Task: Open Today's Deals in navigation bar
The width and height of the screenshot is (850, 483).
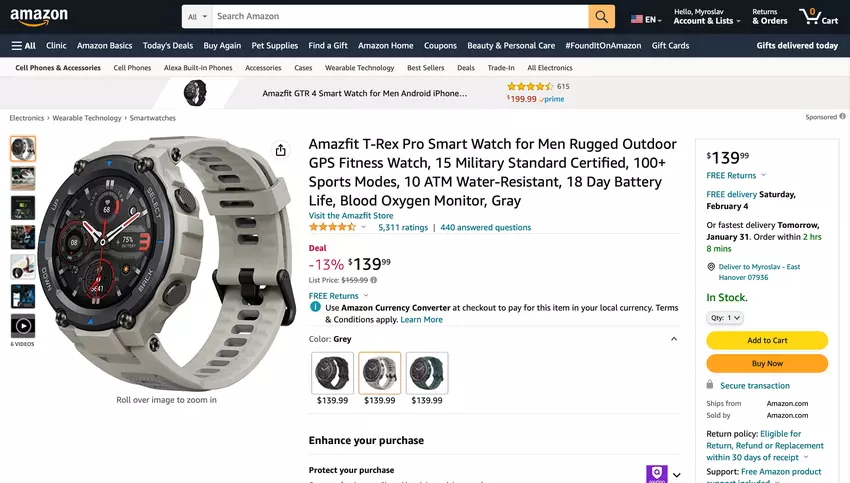Action: 168,45
